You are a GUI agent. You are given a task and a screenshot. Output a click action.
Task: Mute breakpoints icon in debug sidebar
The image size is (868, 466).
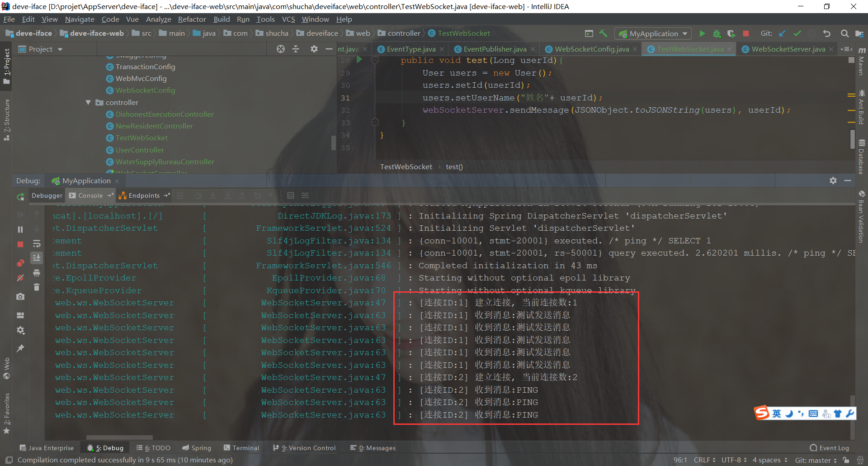[x=20, y=278]
